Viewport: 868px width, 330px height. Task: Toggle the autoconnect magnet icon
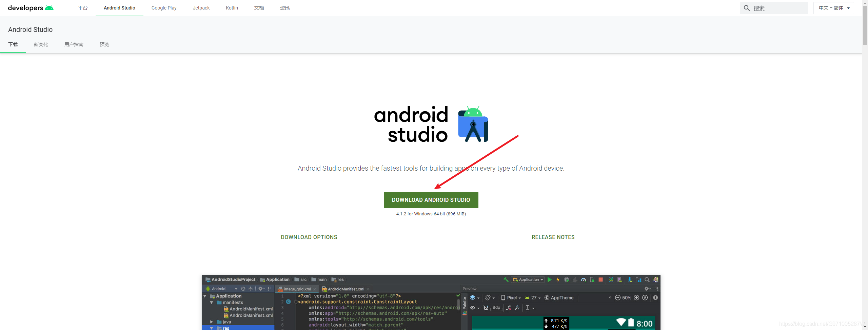(486, 308)
